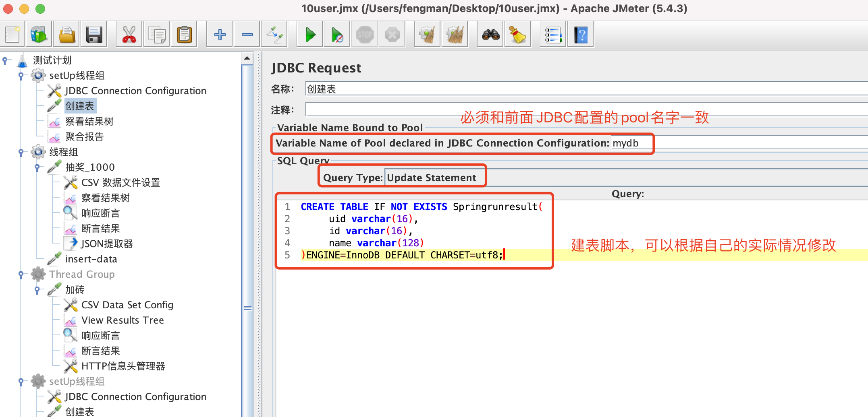The width and height of the screenshot is (868, 417).
Task: Click the tree panel vertical scrollbar
Action: (247, 308)
